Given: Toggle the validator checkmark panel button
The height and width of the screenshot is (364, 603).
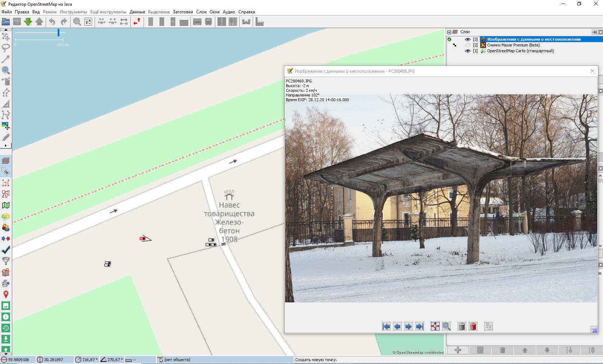Looking at the screenshot, I should coord(6,250).
